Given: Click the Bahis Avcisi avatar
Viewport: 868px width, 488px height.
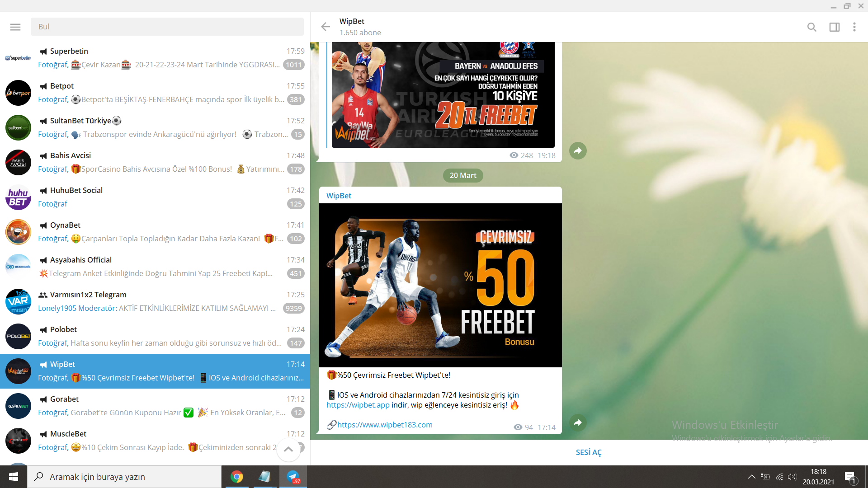Looking at the screenshot, I should point(18,162).
